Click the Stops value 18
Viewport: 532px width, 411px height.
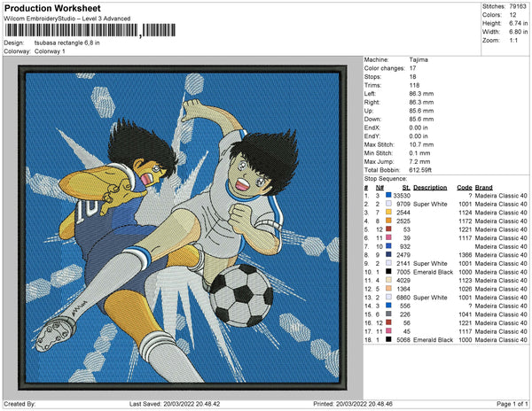coord(412,76)
